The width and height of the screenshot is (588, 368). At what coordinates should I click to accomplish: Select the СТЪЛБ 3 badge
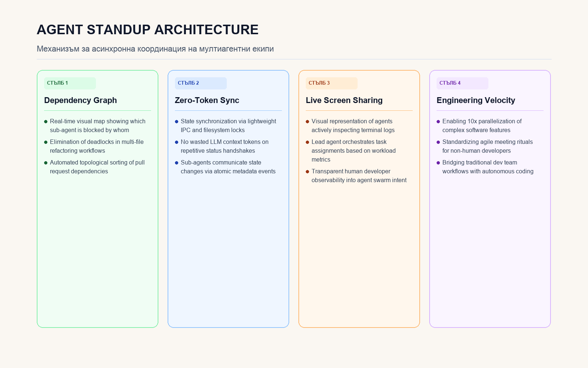tap(331, 83)
